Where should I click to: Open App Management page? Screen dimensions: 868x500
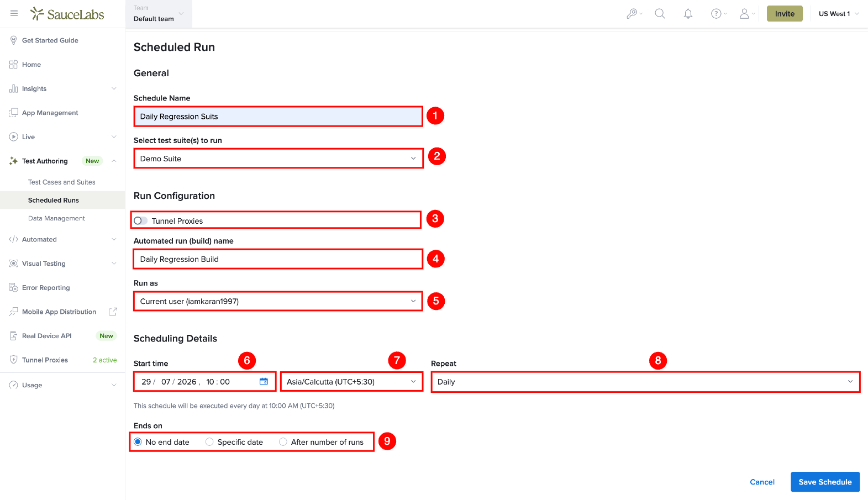pyautogui.click(x=50, y=113)
